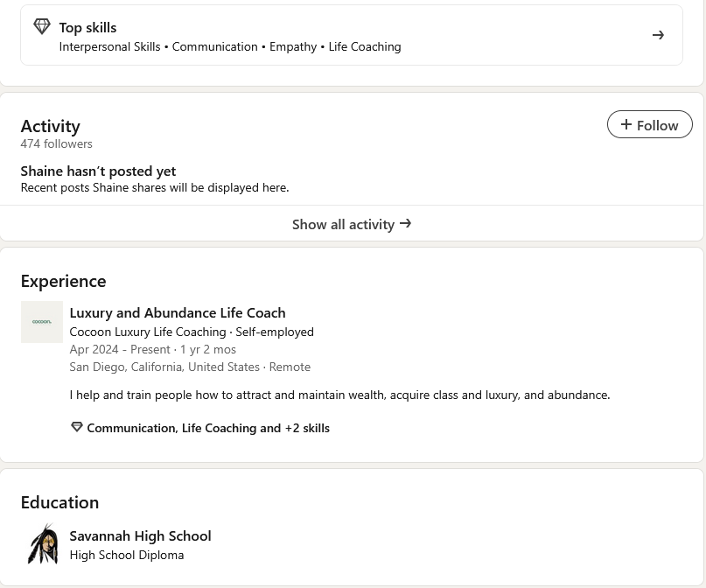Click the Top skills diamond icon

[42, 26]
